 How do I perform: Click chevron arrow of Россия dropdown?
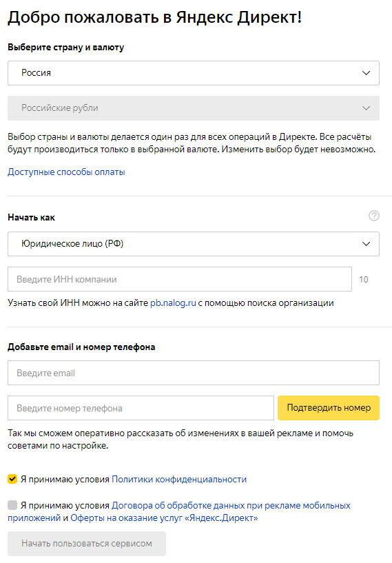[x=366, y=73]
